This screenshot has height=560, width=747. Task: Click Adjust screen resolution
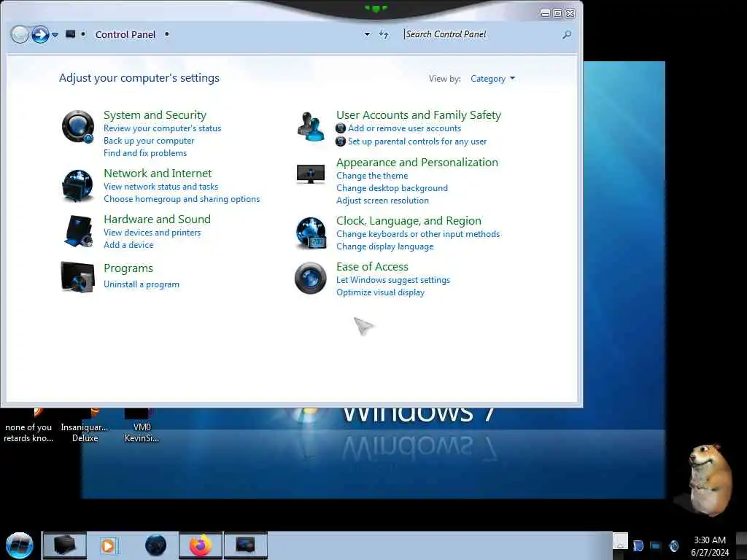click(x=382, y=201)
